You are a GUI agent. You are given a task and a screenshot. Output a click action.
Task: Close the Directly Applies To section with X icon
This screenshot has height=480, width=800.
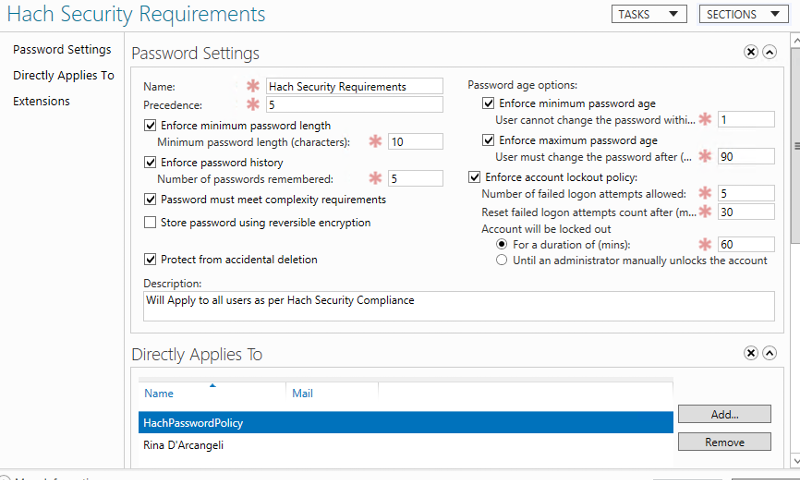(751, 353)
